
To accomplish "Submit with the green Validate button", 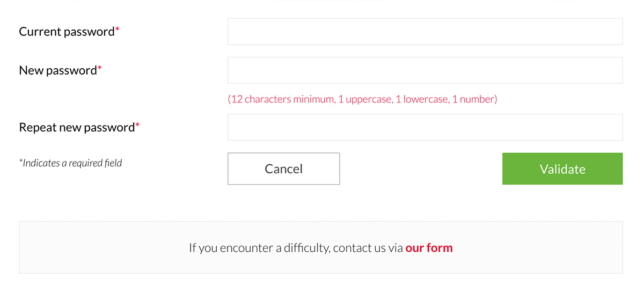I will tap(562, 169).
